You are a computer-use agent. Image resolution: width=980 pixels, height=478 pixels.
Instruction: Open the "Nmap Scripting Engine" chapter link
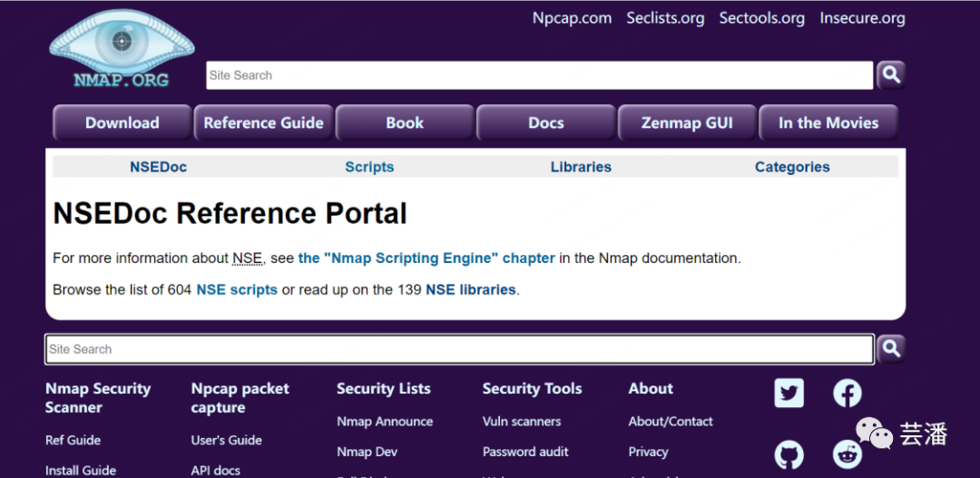[x=426, y=259]
